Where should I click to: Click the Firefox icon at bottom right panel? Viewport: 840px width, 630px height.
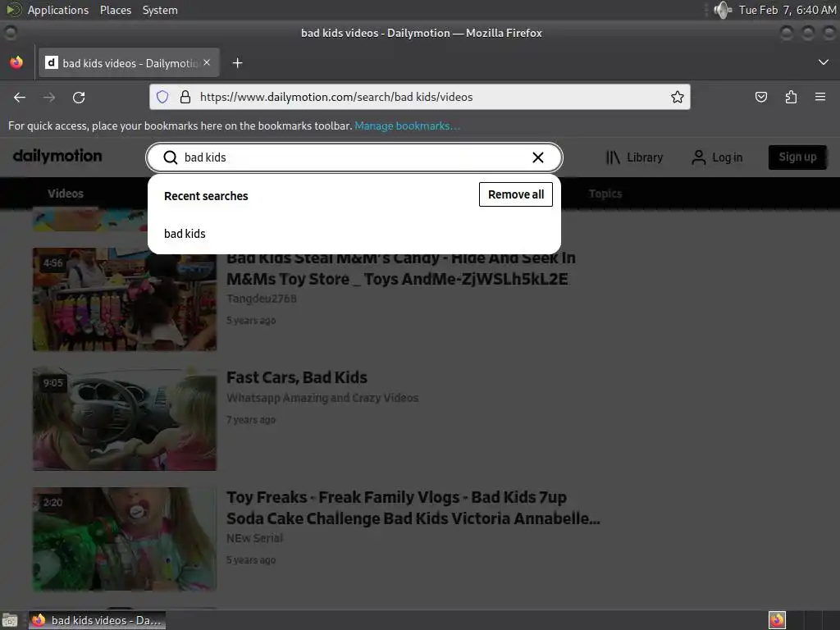[x=777, y=620]
